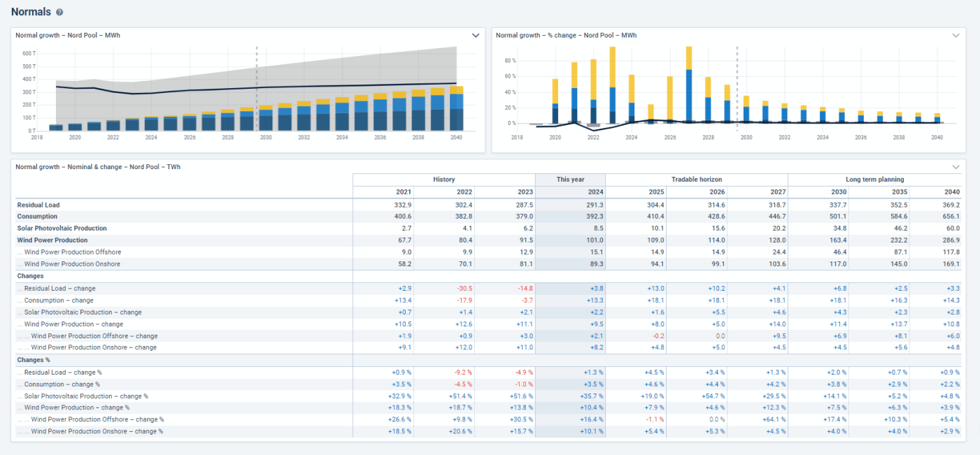Select the Solar Photovoltaic 2024 value 8.5
Image resolution: width=980 pixels, height=455 pixels.
pyautogui.click(x=598, y=229)
